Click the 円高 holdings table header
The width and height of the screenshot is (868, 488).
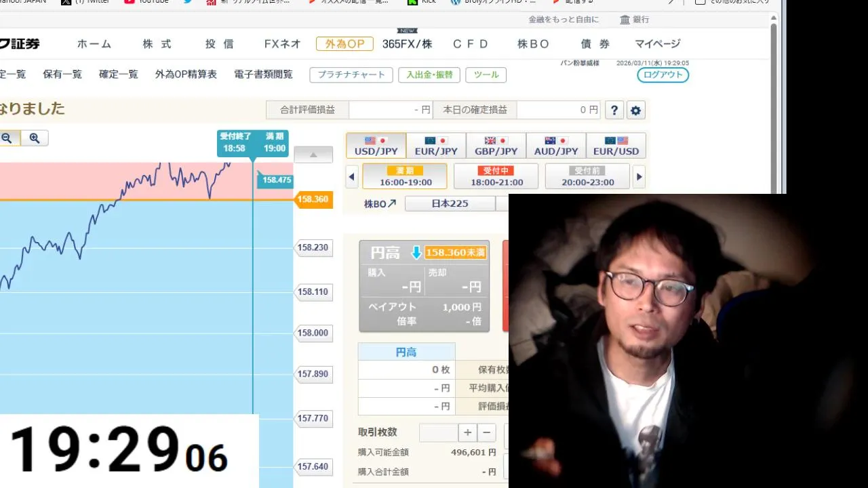click(x=406, y=352)
